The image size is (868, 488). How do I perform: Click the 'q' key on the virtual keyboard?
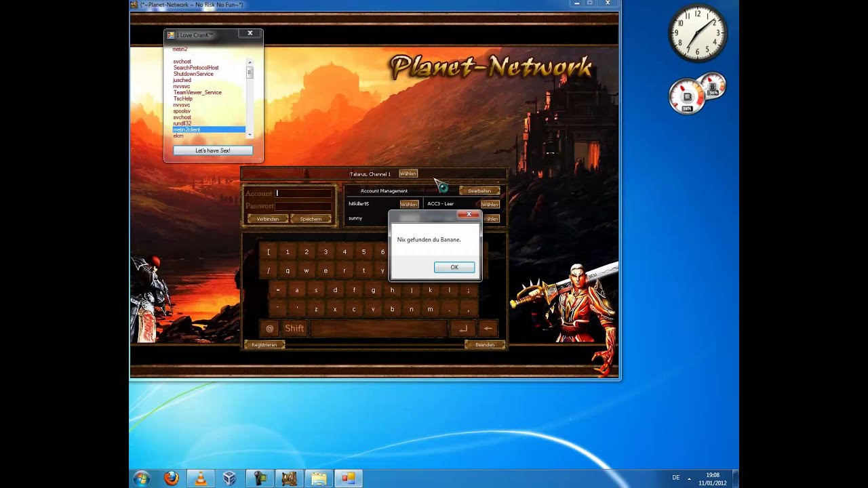click(288, 270)
